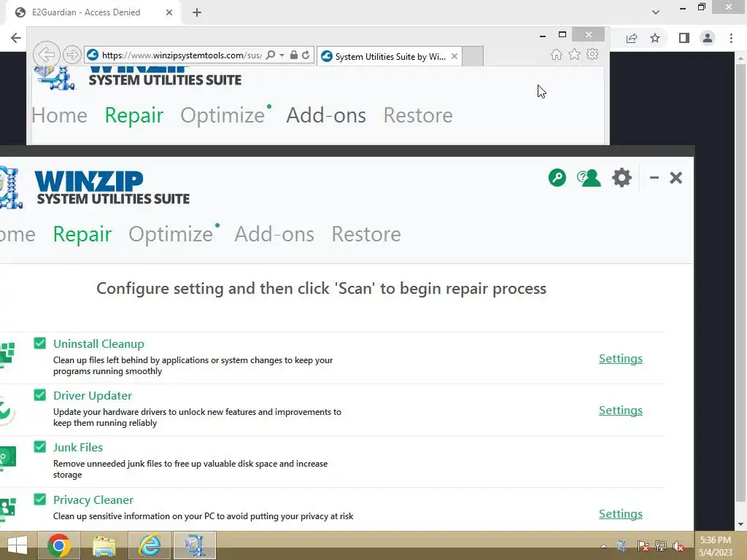The width and height of the screenshot is (747, 560).
Task: Click the Internet Explorer address bar URL
Action: click(181, 55)
